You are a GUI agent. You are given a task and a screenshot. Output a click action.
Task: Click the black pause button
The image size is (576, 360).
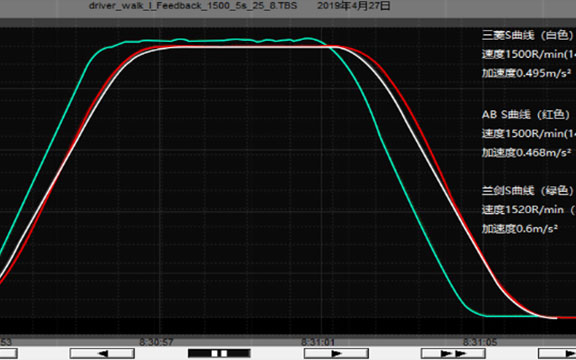[x=219, y=353]
